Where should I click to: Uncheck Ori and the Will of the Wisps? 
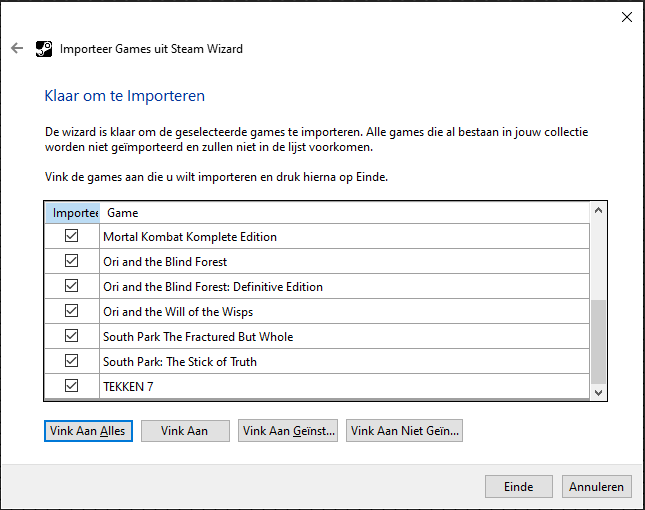pyautogui.click(x=72, y=311)
